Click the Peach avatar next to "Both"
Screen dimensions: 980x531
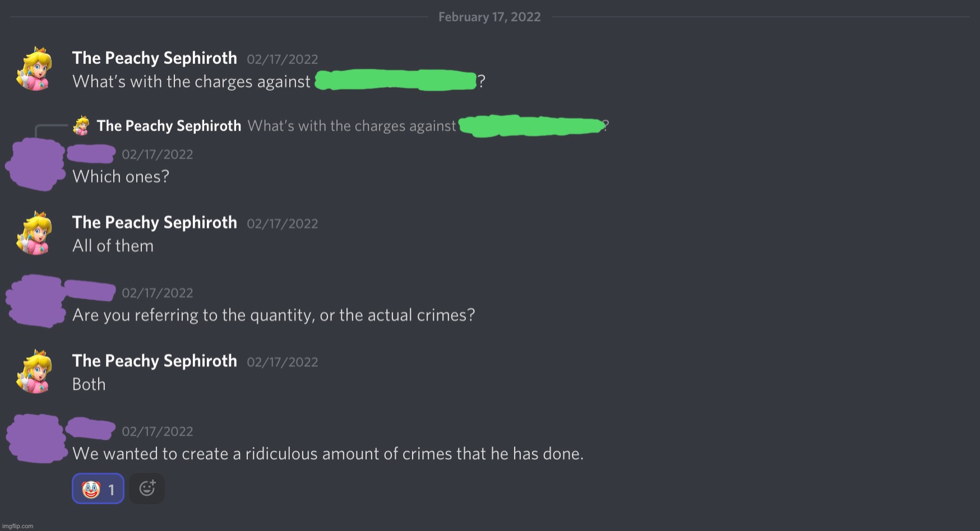35,371
